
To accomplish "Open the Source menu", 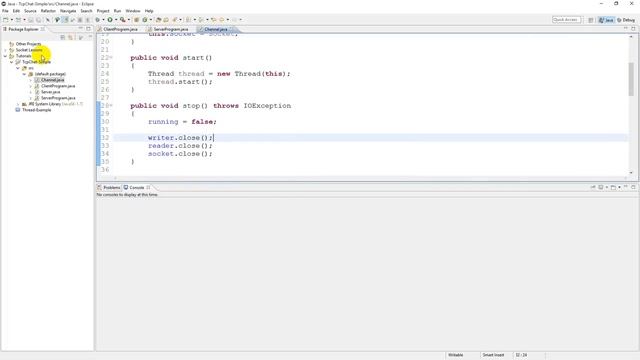I will coord(30,11).
